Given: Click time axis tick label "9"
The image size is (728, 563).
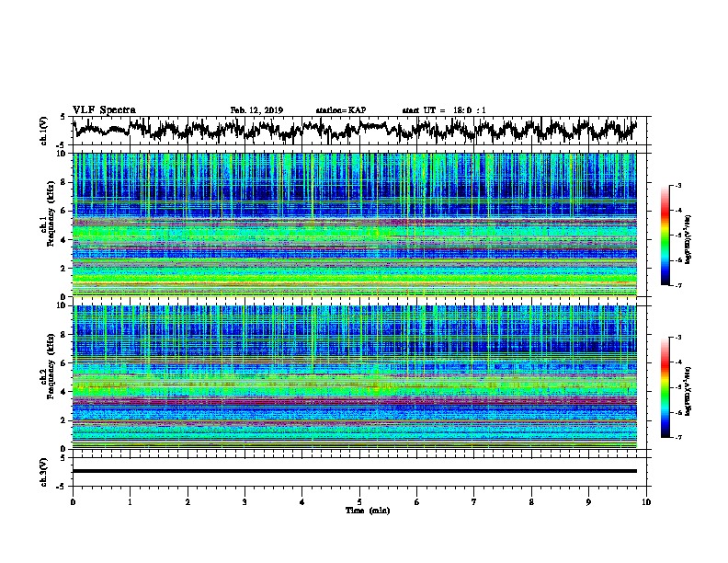Looking at the screenshot, I should 588,502.
